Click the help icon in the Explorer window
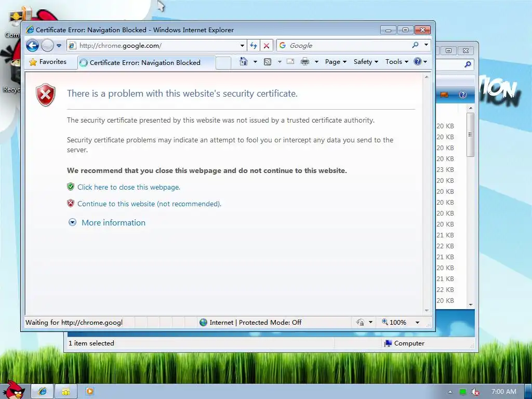The image size is (532, 399). tap(463, 95)
